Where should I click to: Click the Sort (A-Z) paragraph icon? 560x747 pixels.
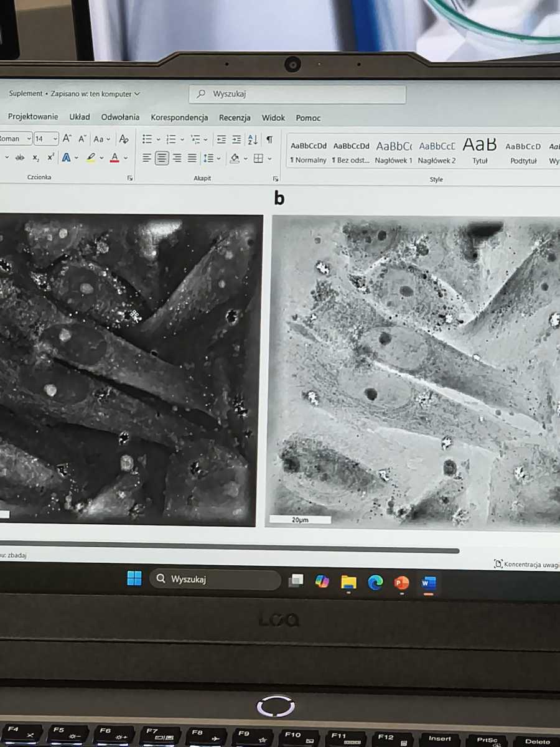coord(253,139)
